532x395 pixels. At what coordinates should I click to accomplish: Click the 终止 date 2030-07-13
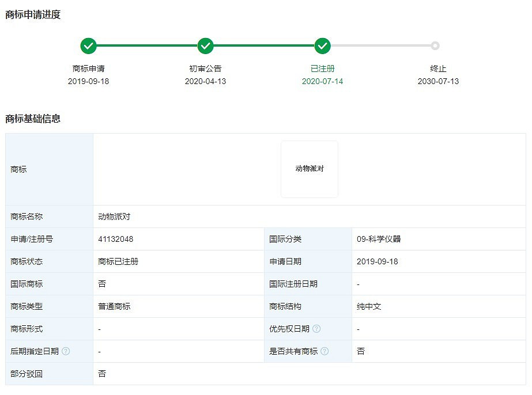point(439,81)
